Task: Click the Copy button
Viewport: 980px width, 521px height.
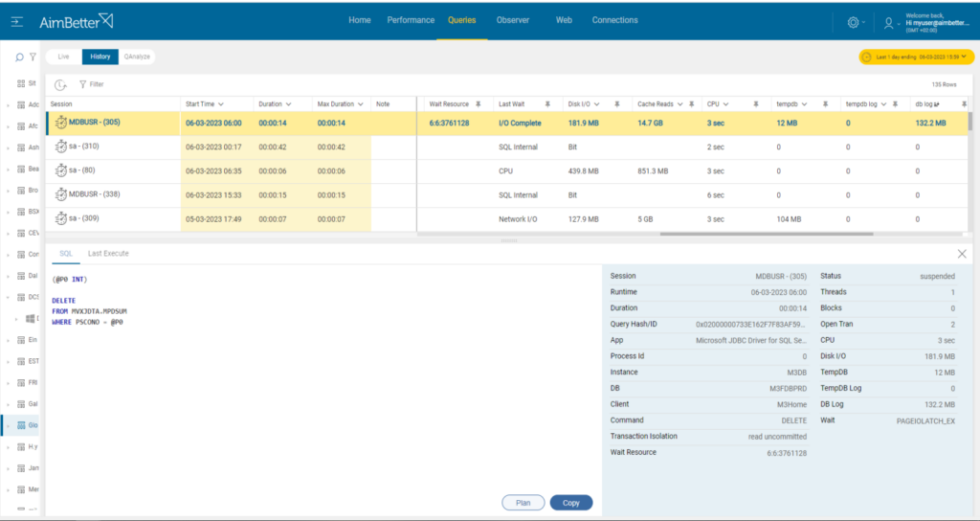Action: click(571, 503)
